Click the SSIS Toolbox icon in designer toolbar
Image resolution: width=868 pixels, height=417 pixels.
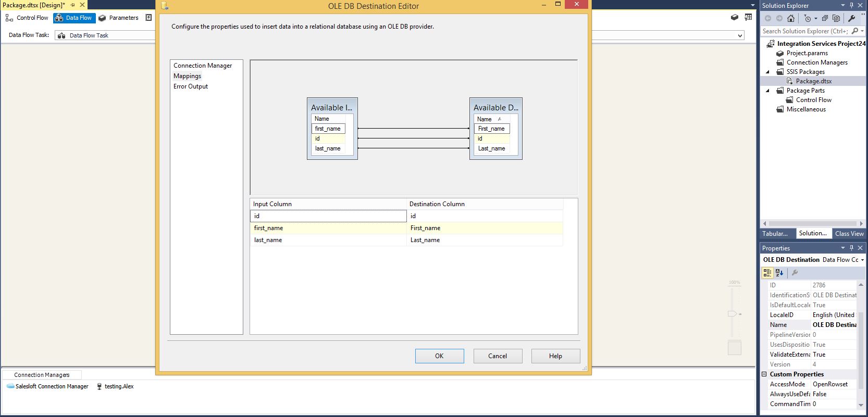[x=748, y=18]
